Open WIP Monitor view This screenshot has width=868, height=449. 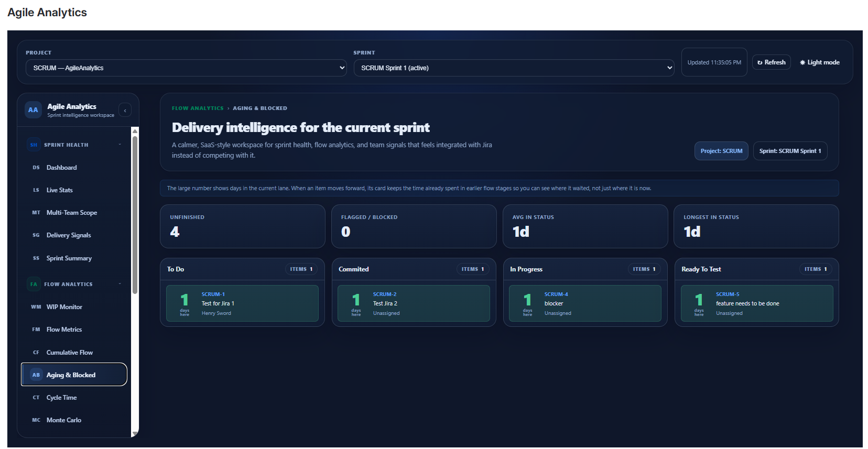click(x=74, y=307)
